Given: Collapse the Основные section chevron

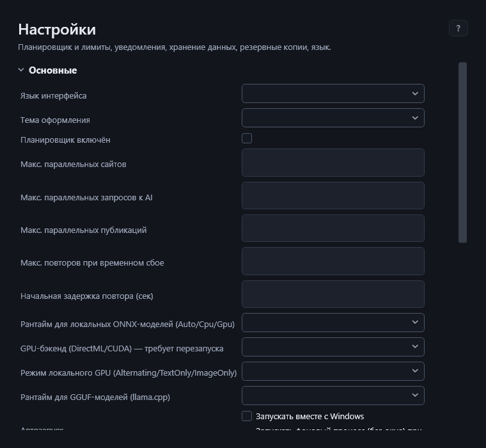Looking at the screenshot, I should [x=21, y=70].
